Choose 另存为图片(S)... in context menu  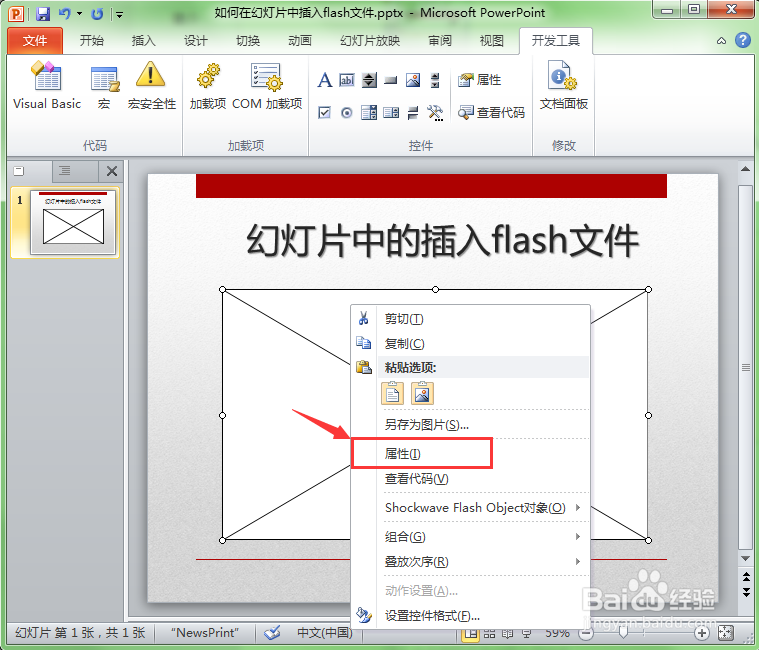(470, 425)
